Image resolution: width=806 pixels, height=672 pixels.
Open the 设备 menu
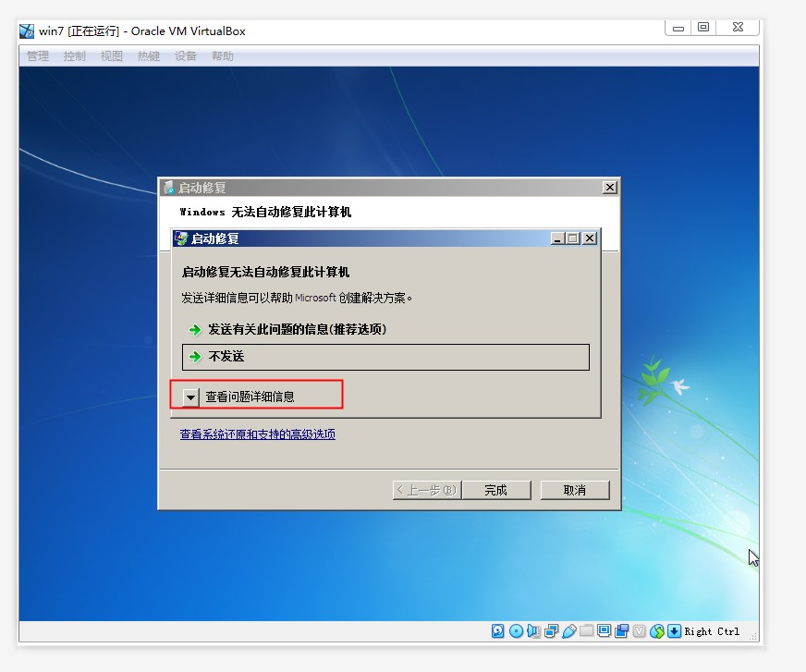coord(186,56)
